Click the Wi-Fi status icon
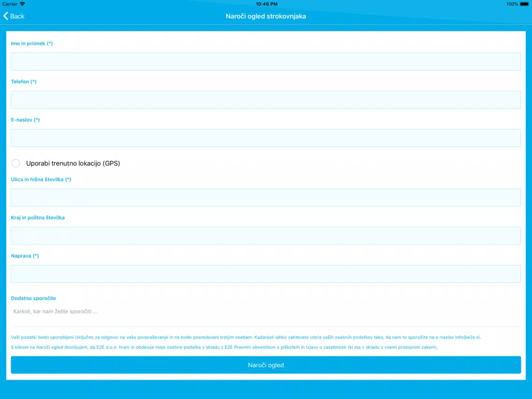 pyautogui.click(x=22, y=4)
